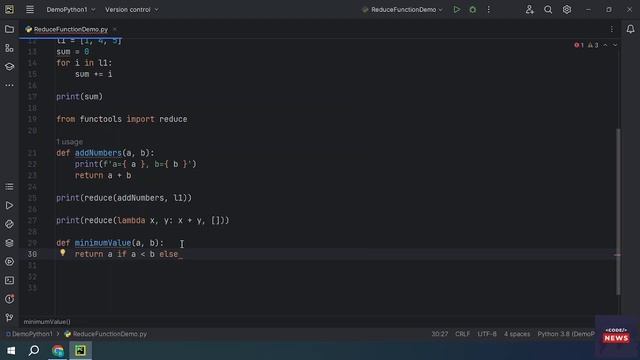This screenshot has width=640, height=360.
Task: Switch to Chrome in the taskbar
Action: pos(58,351)
